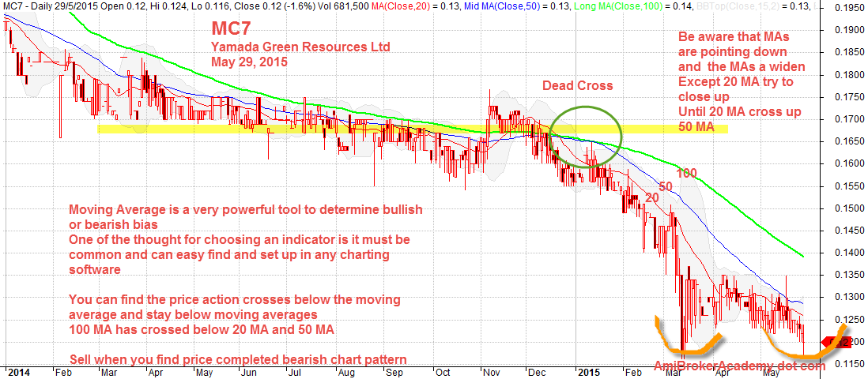Screen dimensions: 868x379
Task: Click the 0.1350 price axis label
Action: 850,276
